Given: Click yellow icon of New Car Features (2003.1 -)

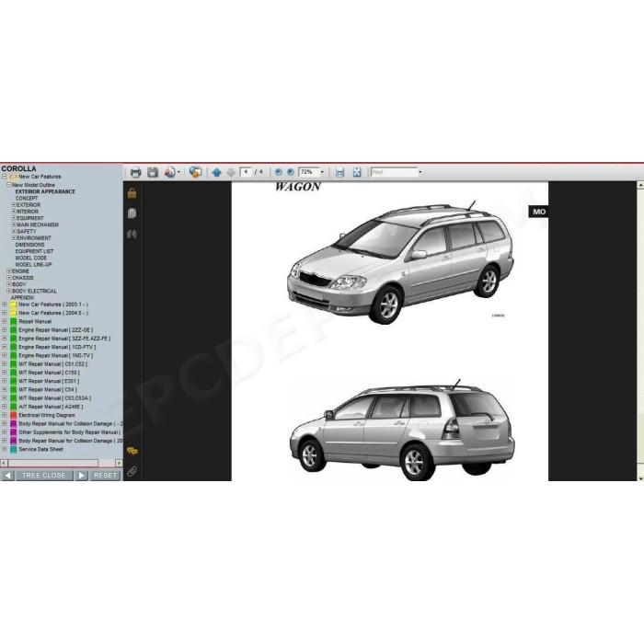Looking at the screenshot, I should click(14, 305).
